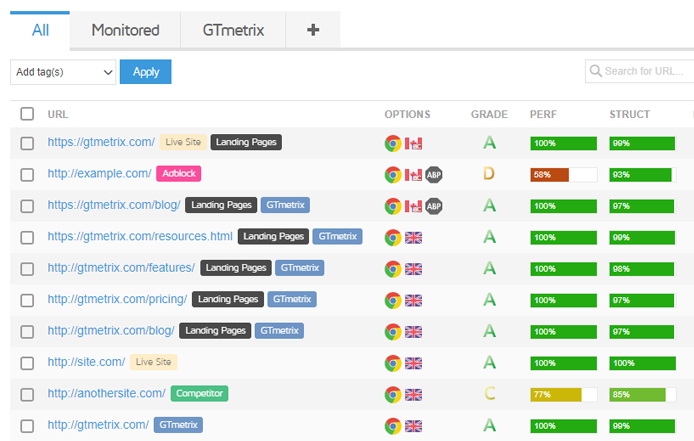
Task: Check the https://gtmetrix.com/ row checkbox
Action: pos(27,143)
